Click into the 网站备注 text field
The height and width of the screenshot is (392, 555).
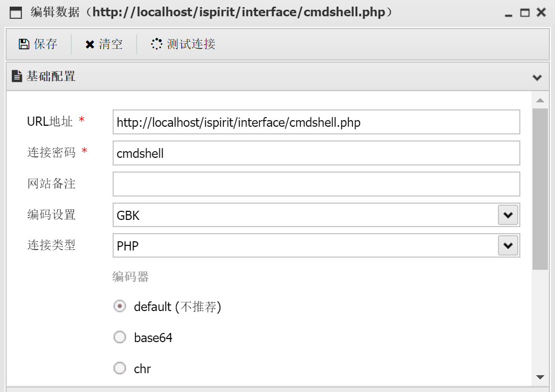[x=316, y=184]
